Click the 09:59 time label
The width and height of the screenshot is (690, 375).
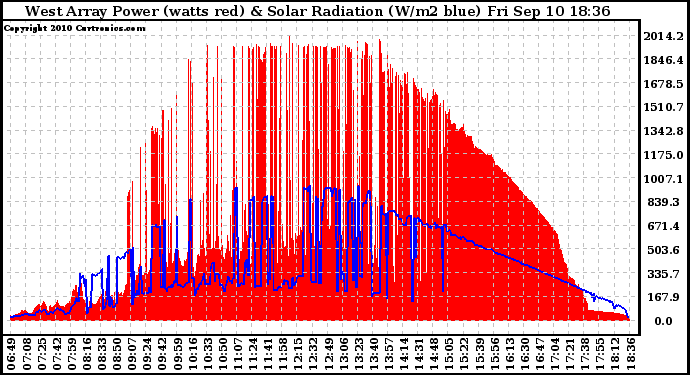[x=177, y=353]
